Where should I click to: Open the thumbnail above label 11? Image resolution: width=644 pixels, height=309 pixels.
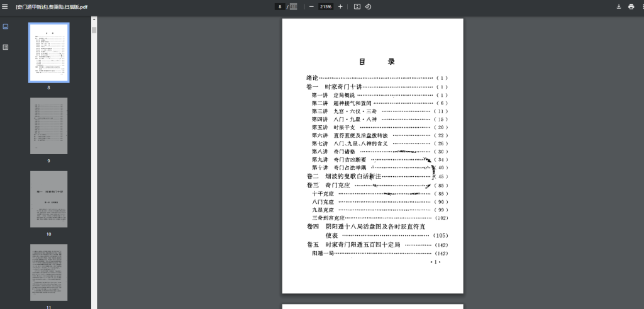(x=49, y=272)
